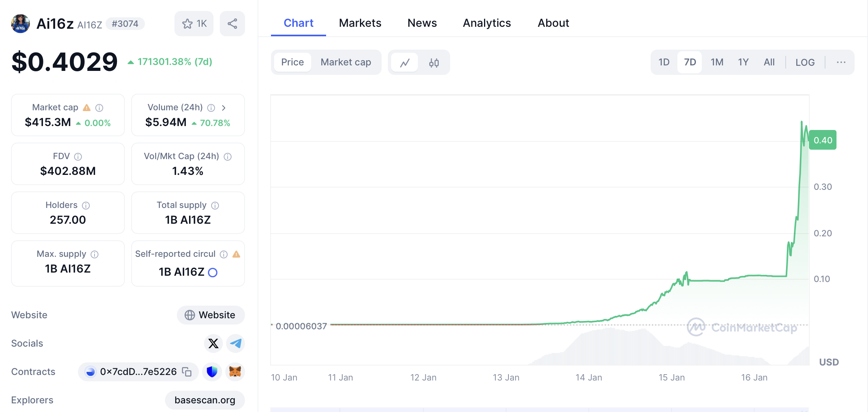Switch to the Analytics tab
This screenshot has width=868, height=412.
pos(487,23)
